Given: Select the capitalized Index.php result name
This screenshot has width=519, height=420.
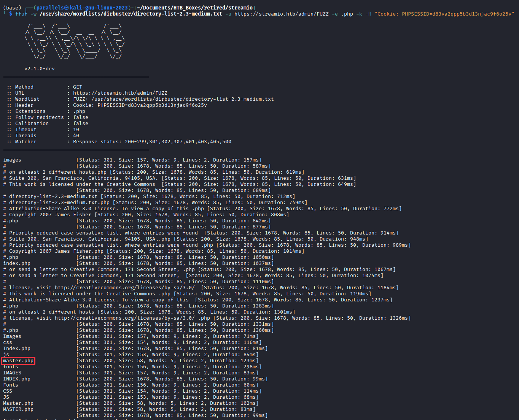Looking at the screenshot, I should click(x=17, y=349).
